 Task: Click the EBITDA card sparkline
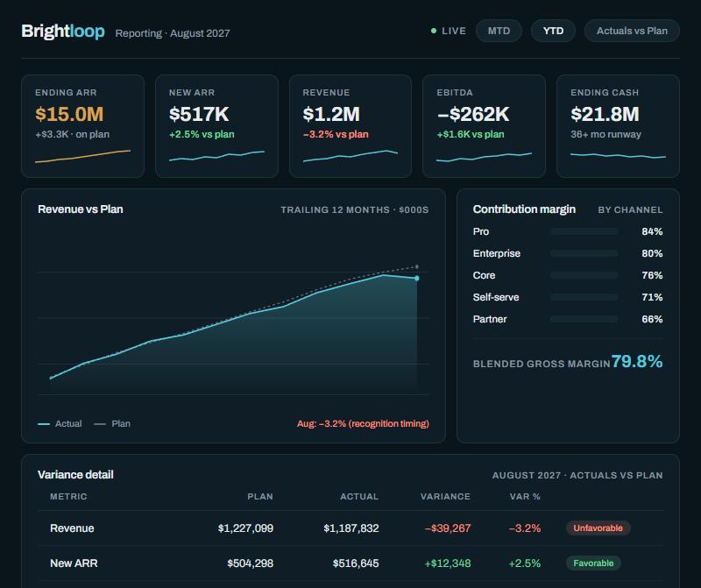pos(485,157)
